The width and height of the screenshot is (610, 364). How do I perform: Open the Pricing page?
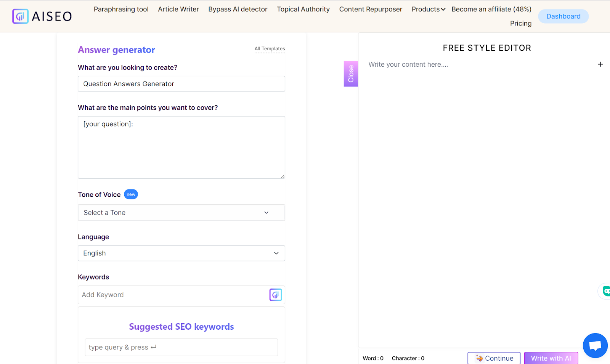[520, 23]
